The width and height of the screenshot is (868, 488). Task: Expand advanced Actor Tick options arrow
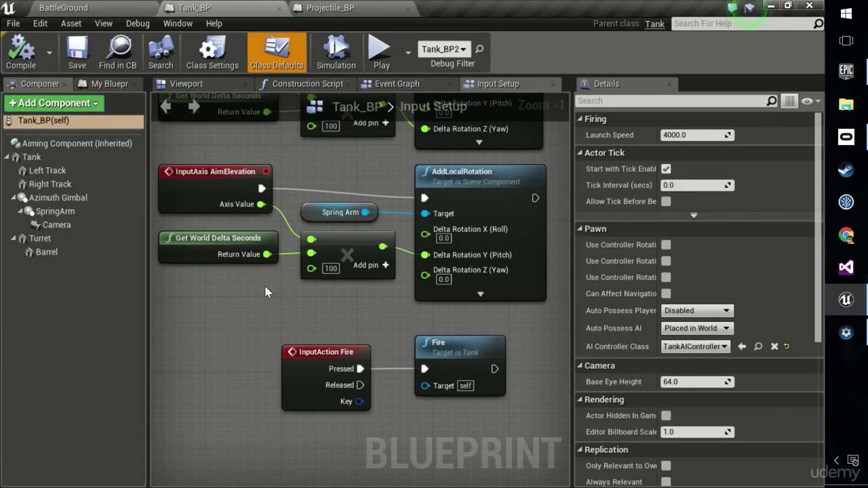coord(693,215)
